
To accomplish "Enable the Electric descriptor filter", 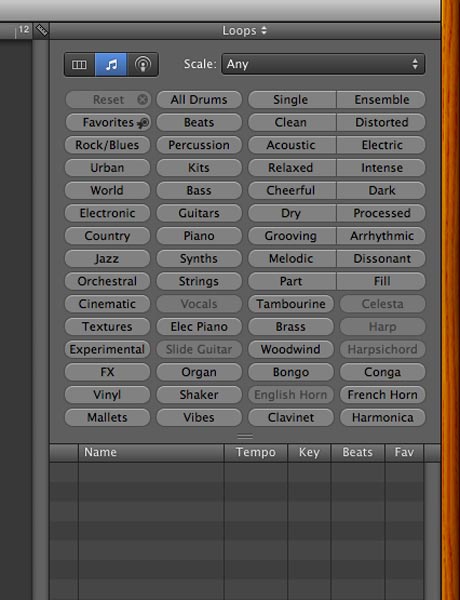I will (381, 145).
